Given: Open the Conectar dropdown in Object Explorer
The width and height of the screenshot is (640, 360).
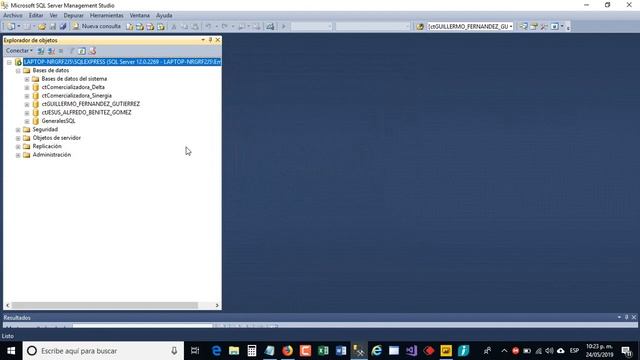Looking at the screenshot, I should pos(19,51).
